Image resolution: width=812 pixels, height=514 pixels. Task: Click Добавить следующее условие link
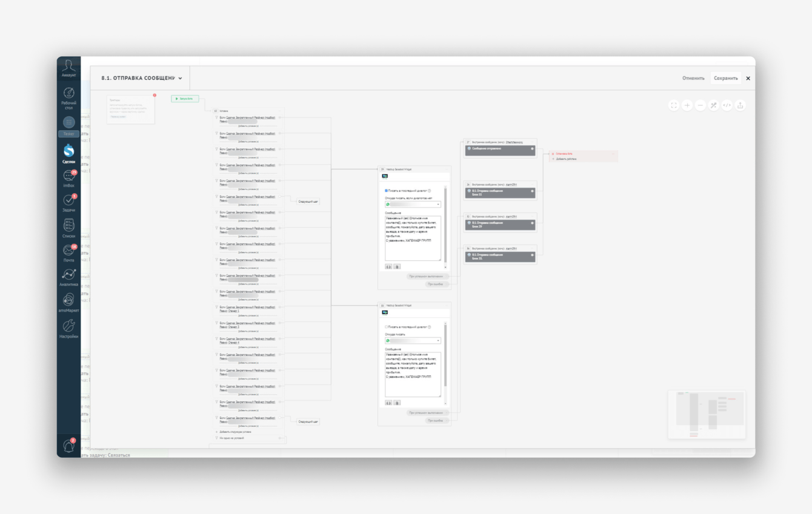point(235,432)
